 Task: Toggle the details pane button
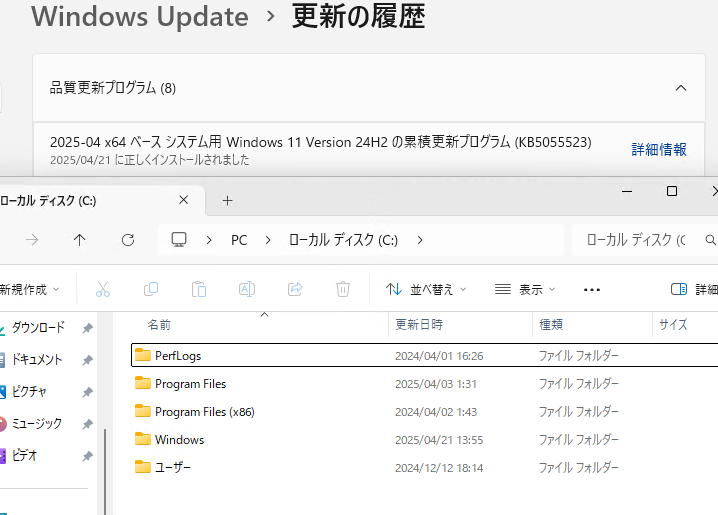click(693, 289)
